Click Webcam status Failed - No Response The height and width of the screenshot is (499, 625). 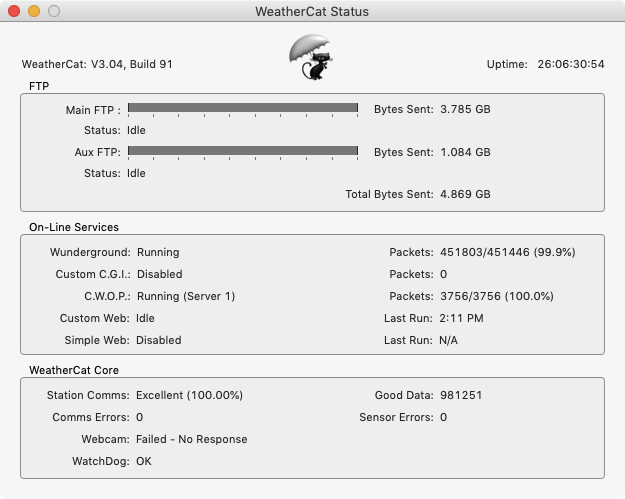(192, 439)
